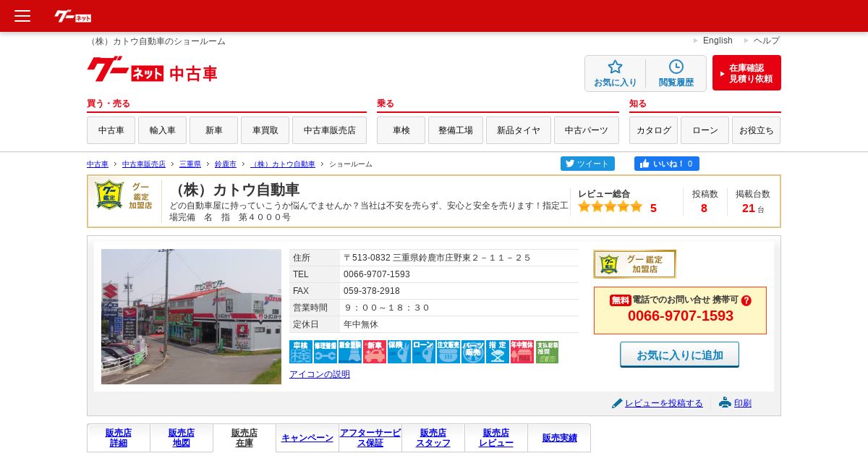Open the アイコンの説明 link
Viewport: 868px width, 456px height.
click(x=320, y=374)
